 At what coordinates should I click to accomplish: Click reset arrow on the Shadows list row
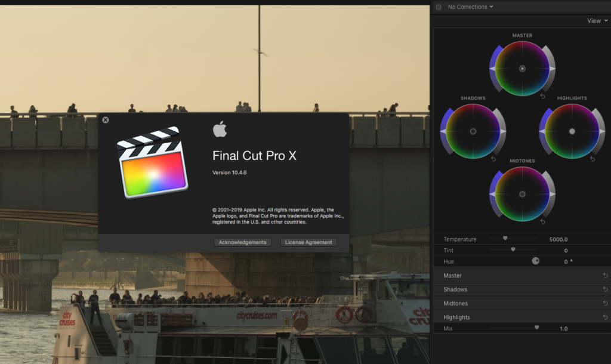pos(605,289)
